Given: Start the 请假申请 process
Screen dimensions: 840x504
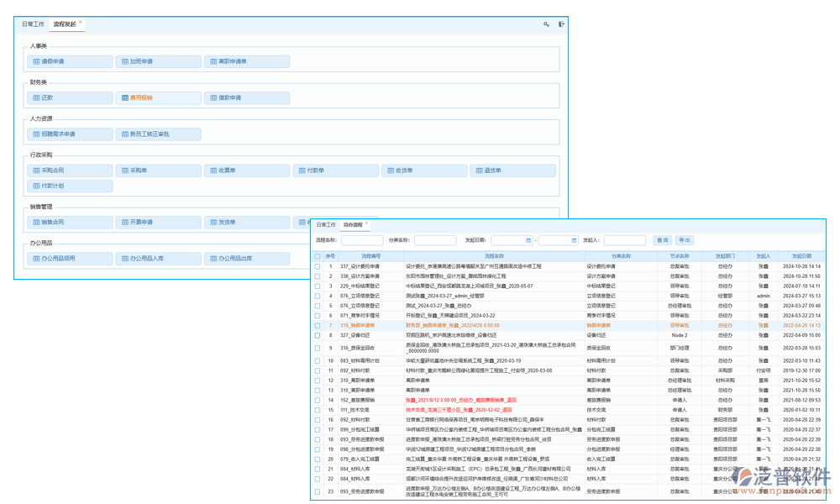Looking at the screenshot, I should 71,62.
